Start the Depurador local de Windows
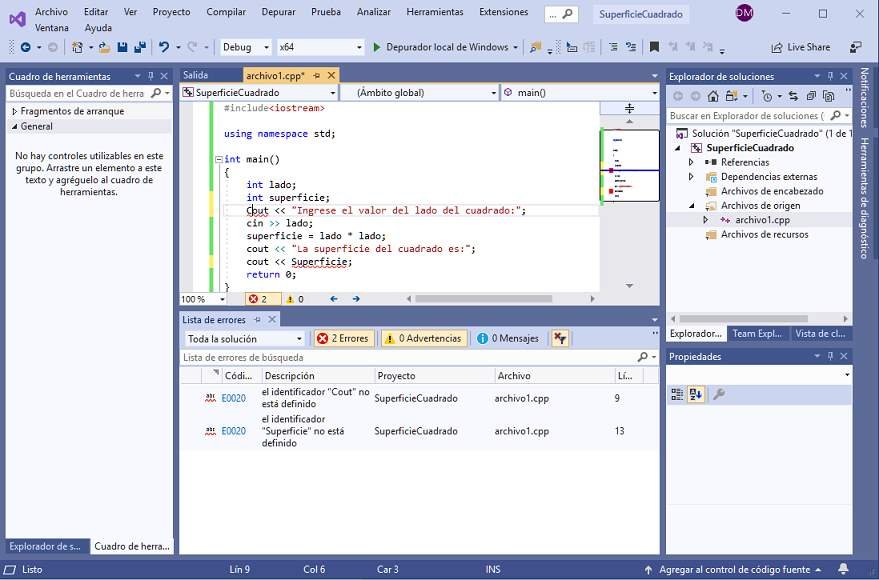Image resolution: width=879 pixels, height=580 pixels. coord(440,47)
